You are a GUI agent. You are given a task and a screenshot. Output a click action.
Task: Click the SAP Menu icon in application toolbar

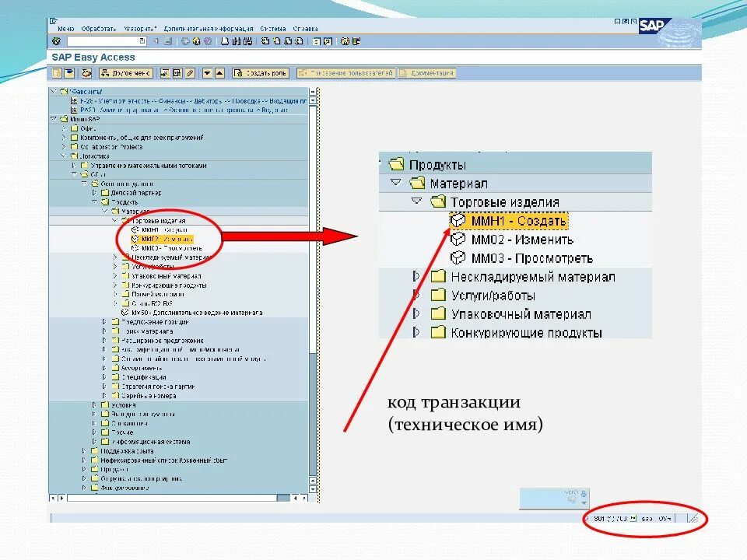tap(69, 73)
